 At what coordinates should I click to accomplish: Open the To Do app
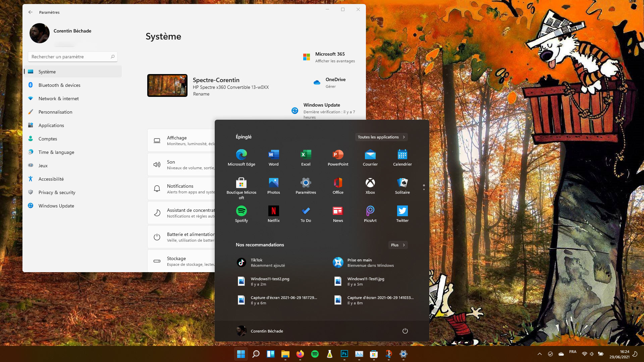point(306,214)
